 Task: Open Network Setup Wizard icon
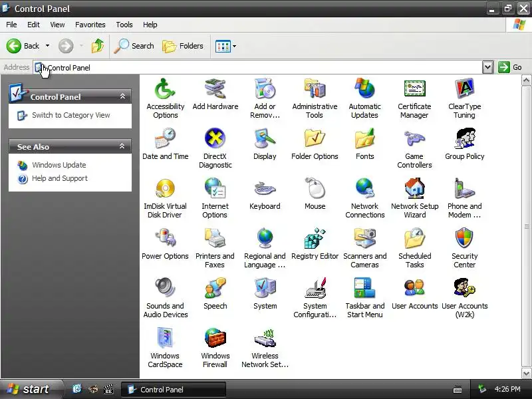[414, 188]
